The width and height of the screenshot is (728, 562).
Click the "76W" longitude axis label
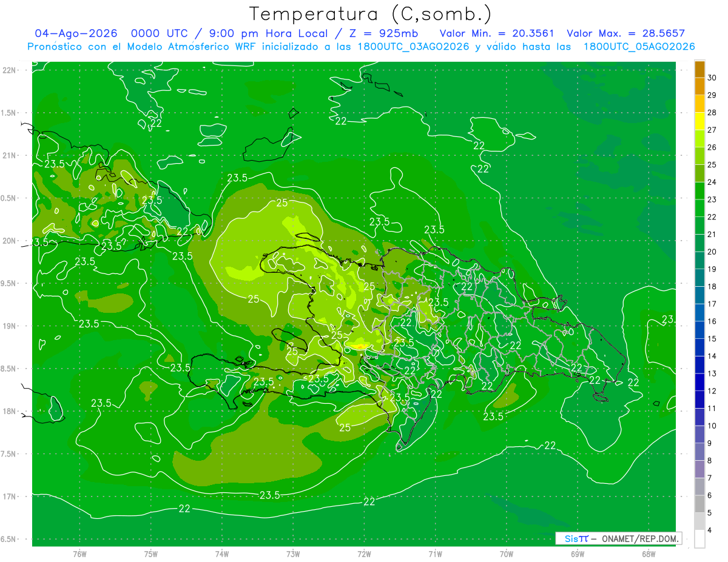pyautogui.click(x=79, y=554)
